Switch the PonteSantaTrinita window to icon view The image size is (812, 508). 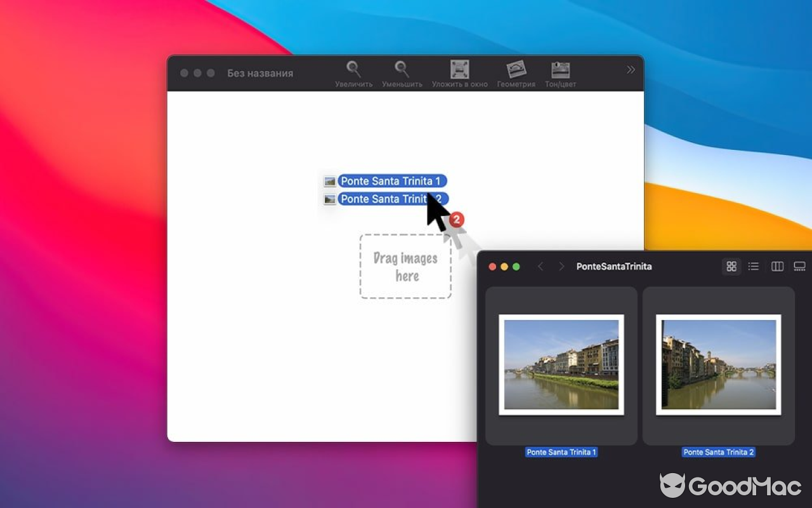pos(731,266)
